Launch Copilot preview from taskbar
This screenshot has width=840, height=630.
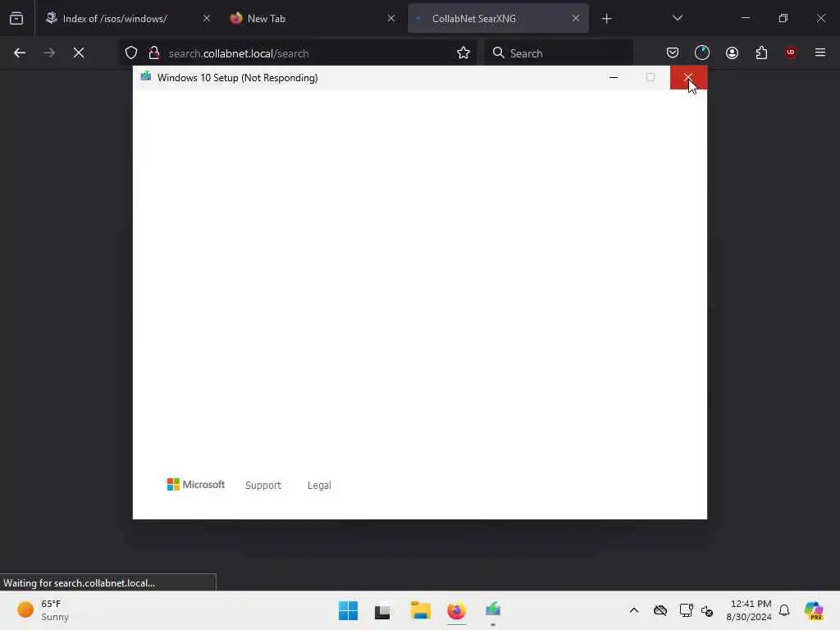tap(814, 610)
